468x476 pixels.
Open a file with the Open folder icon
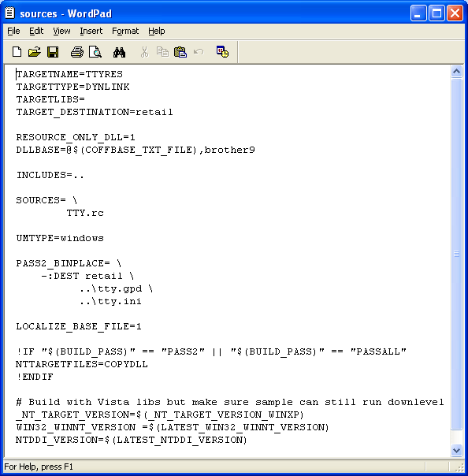point(35,52)
